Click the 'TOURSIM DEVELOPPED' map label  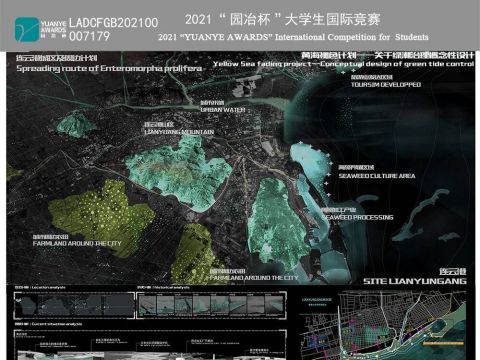coord(386,85)
